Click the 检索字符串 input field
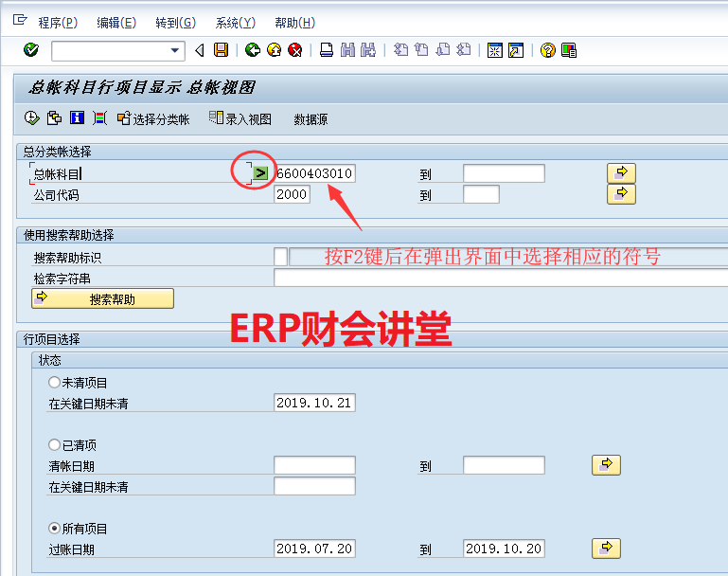Screen dimensions: 728x576 coord(501,278)
